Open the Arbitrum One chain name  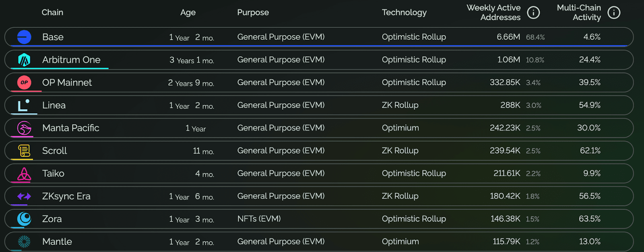click(x=71, y=60)
